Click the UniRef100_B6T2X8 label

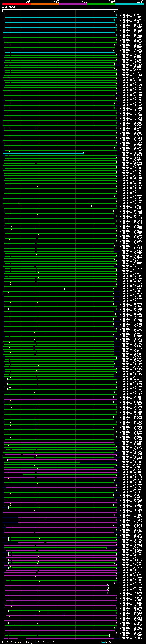(x=131, y=211)
